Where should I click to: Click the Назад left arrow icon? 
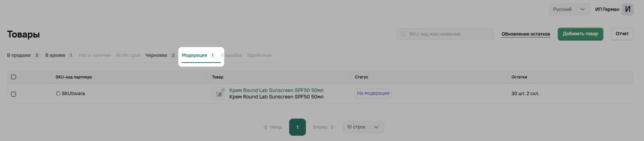point(265,127)
